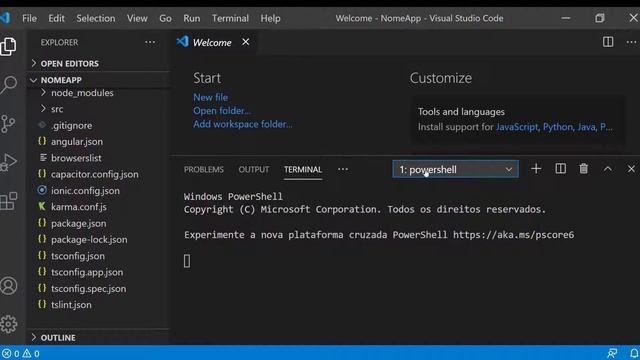The height and width of the screenshot is (360, 640).
Task: Open tsconfig.app.json file
Action: pyautogui.click(x=87, y=272)
